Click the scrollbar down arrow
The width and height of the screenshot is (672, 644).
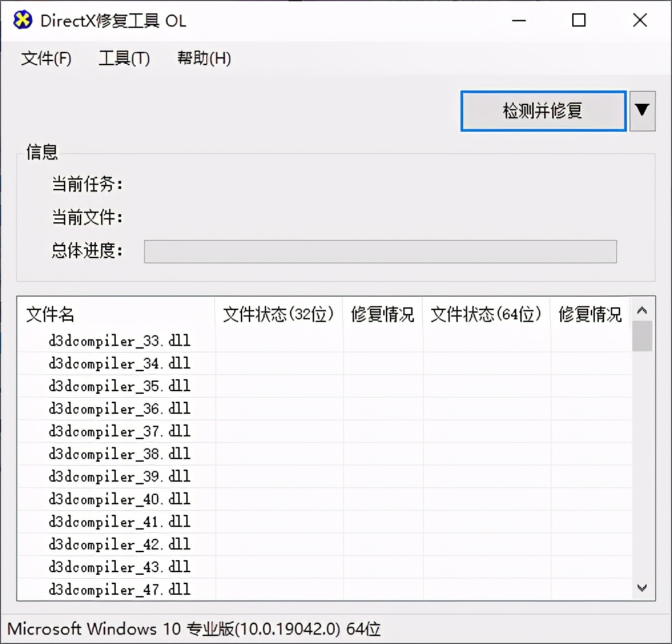[x=642, y=588]
